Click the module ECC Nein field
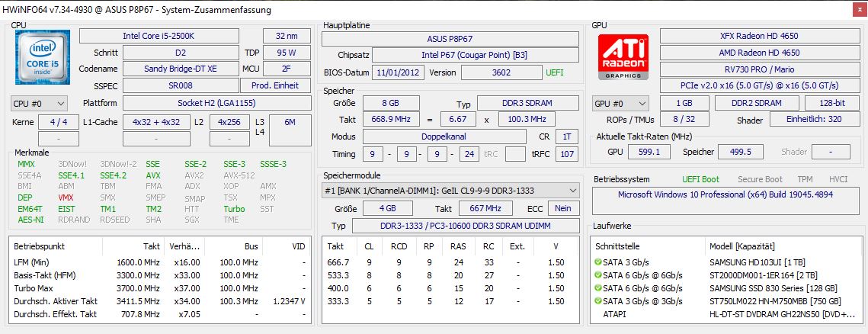This screenshot has height=334, width=868. click(x=563, y=208)
